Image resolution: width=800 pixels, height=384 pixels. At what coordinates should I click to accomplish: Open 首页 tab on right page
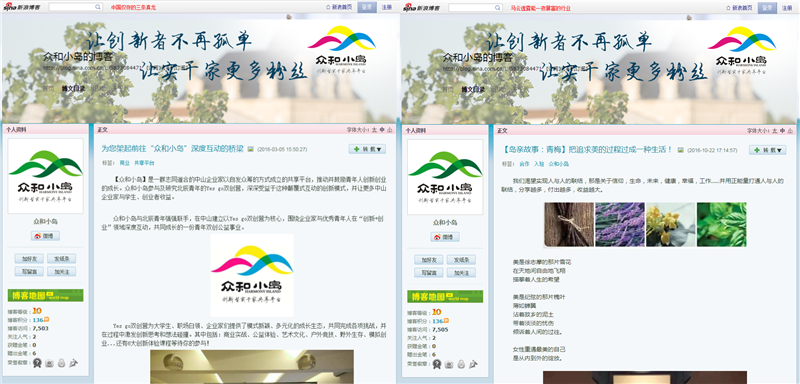pyautogui.click(x=448, y=89)
